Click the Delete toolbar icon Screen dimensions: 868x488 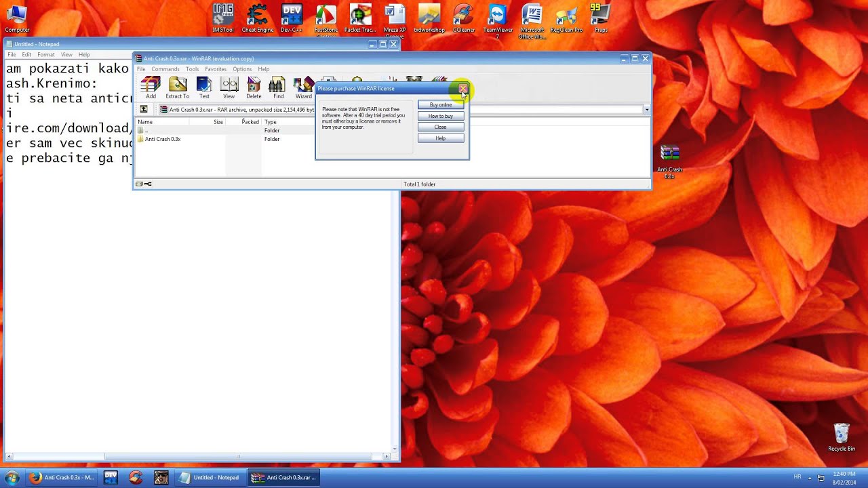pyautogui.click(x=254, y=87)
